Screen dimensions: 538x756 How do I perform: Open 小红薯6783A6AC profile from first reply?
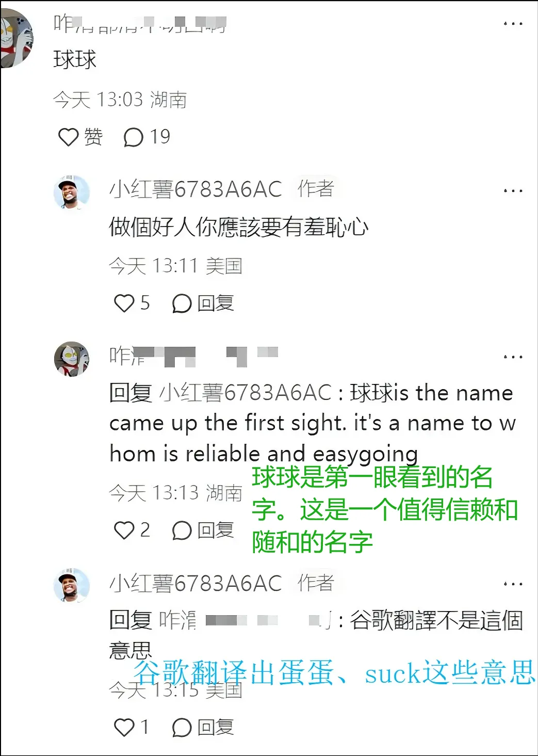[196, 189]
